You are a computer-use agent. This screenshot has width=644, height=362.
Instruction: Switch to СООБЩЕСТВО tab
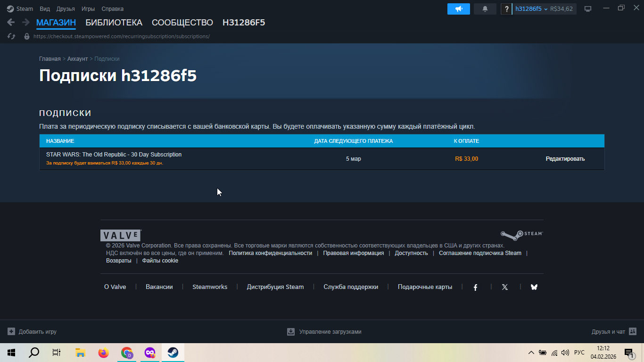point(182,23)
